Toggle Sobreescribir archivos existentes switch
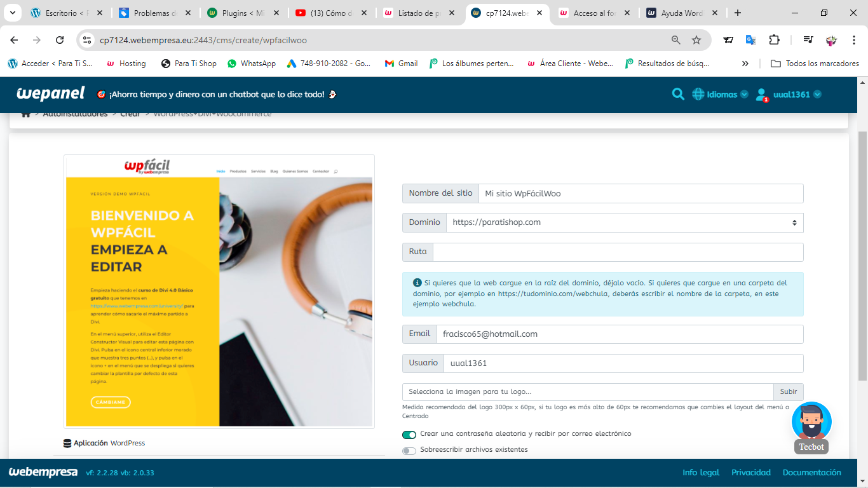 409,451
